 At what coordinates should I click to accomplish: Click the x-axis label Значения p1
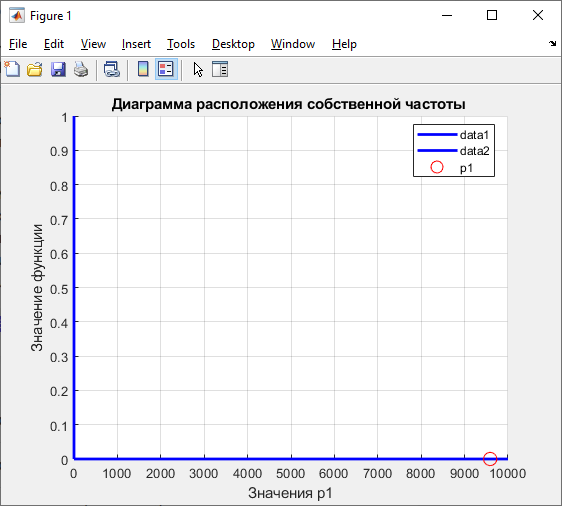tap(290, 493)
